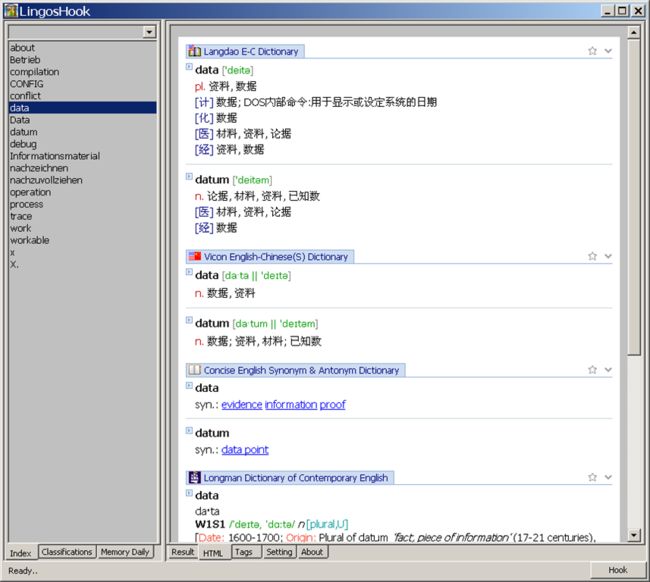Select 'debug' in the word list
The width and height of the screenshot is (650, 582).
[x=82, y=144]
